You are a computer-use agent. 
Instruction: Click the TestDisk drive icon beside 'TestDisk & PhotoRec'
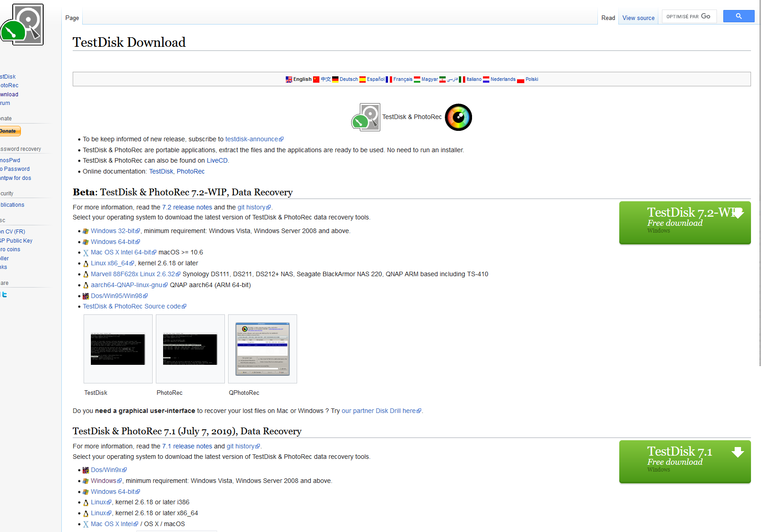[366, 117]
